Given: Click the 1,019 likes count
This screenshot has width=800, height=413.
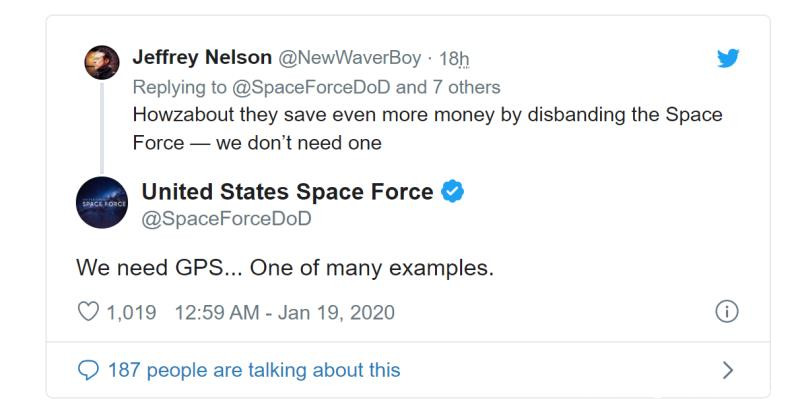Looking at the screenshot, I should (x=131, y=312).
